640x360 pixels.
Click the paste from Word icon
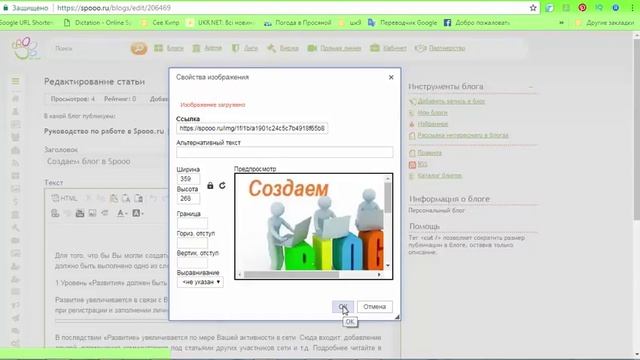pyautogui.click(x=139, y=199)
